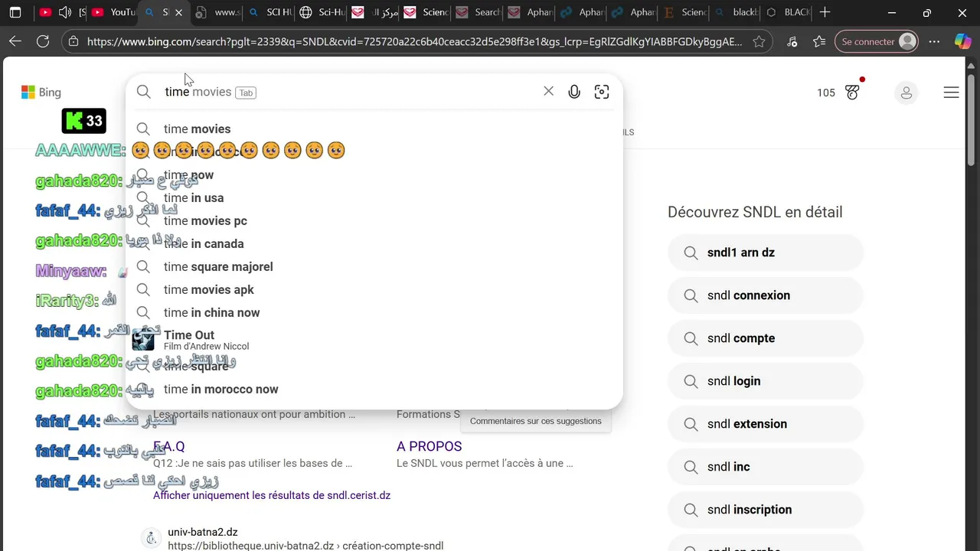The height and width of the screenshot is (551, 980).
Task: Click 'Afficher uniquement les résultats de sndl.cerist.dz'
Action: 272,495
